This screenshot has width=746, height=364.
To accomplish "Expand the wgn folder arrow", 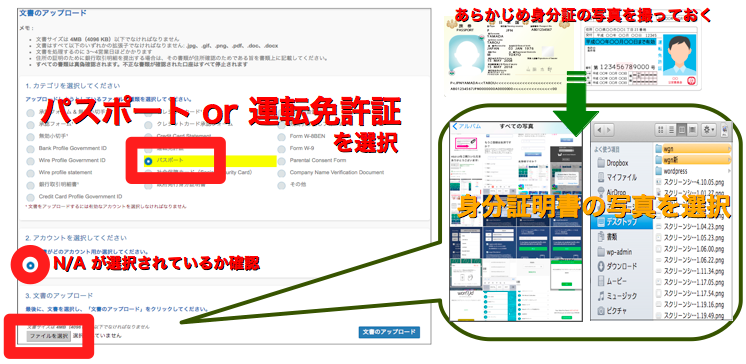I will (x=729, y=148).
